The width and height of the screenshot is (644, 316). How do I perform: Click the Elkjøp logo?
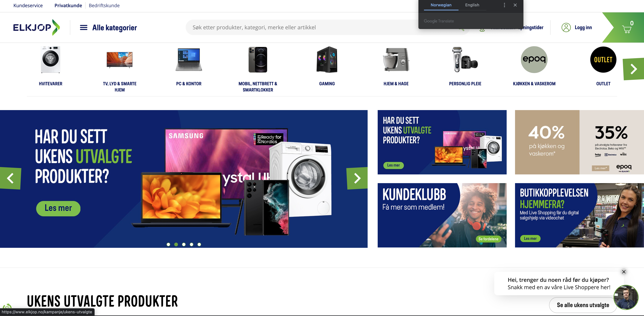pos(37,27)
